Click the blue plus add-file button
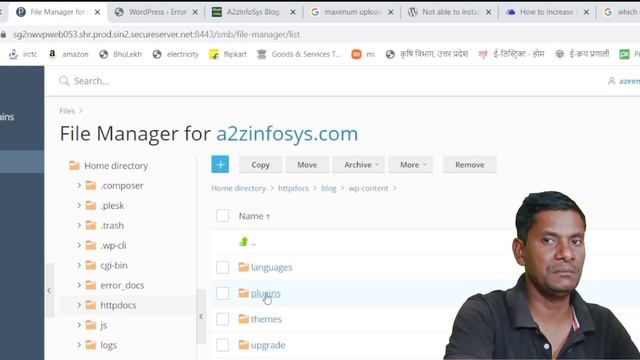This screenshot has width=640, height=360. coord(220,164)
